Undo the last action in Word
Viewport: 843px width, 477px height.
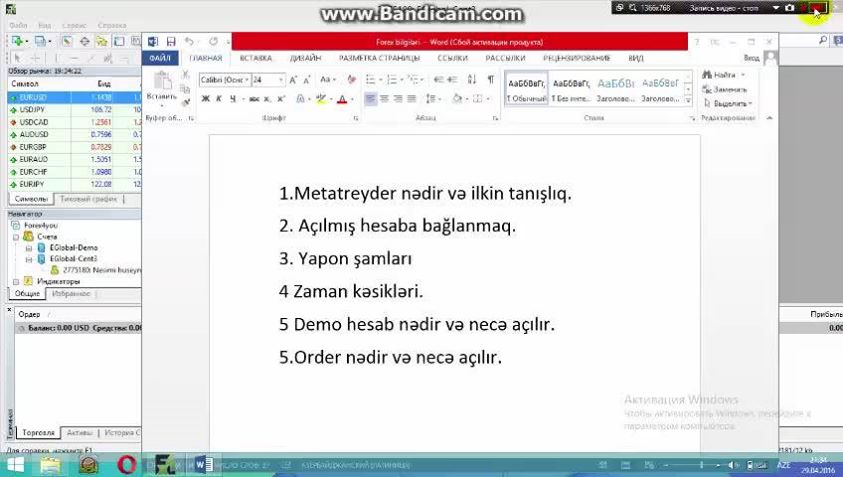click(189, 42)
